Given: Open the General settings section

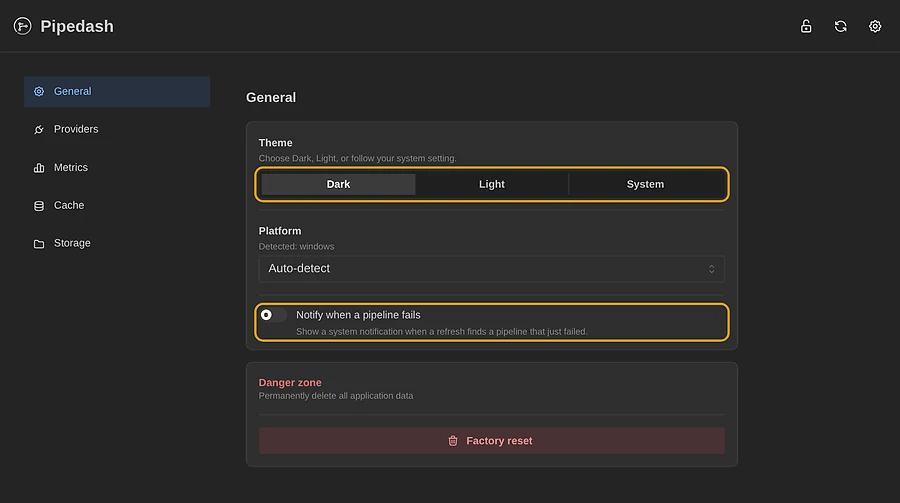Looking at the screenshot, I should 117,91.
